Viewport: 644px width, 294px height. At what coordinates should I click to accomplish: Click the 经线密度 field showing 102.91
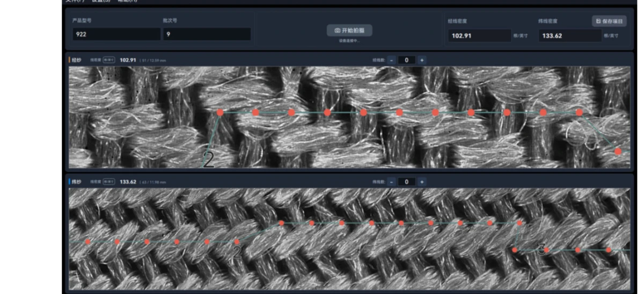(479, 36)
